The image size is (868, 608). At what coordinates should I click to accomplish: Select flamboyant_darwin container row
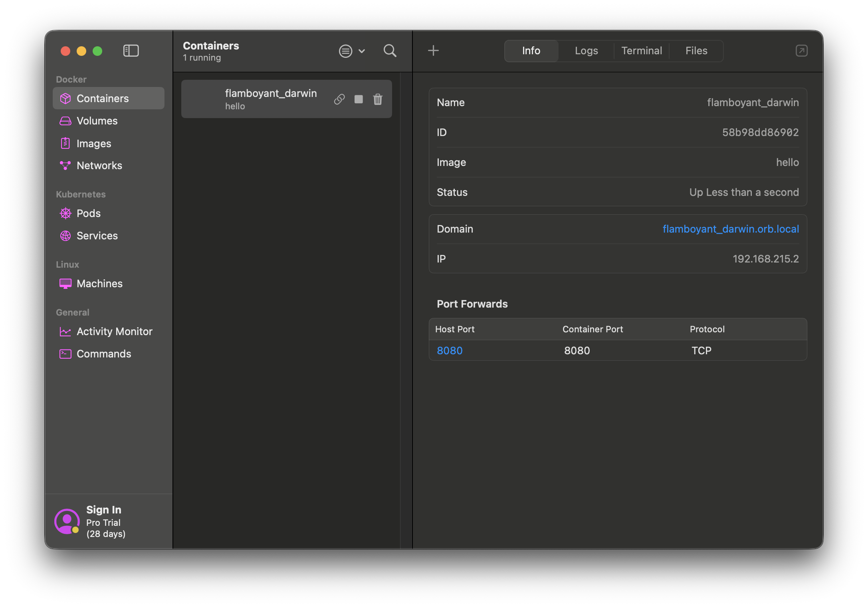(264, 99)
